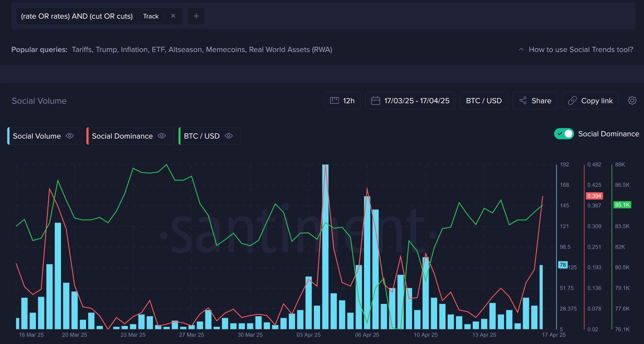Toggle BTC / USD visibility eye
The width and height of the screenshot is (644, 344).
pos(229,136)
